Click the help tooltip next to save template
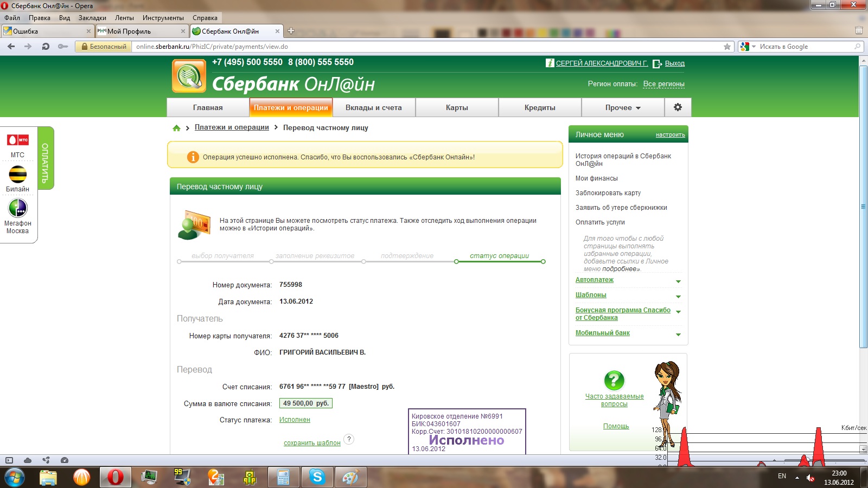This screenshot has width=868, height=488. point(349,439)
